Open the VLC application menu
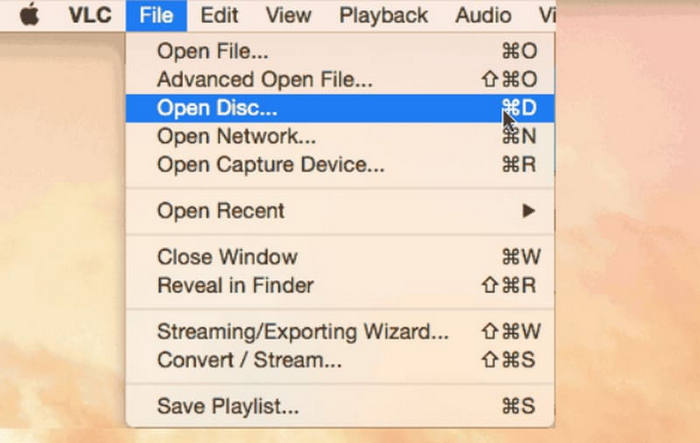The height and width of the screenshot is (443, 700). [90, 15]
